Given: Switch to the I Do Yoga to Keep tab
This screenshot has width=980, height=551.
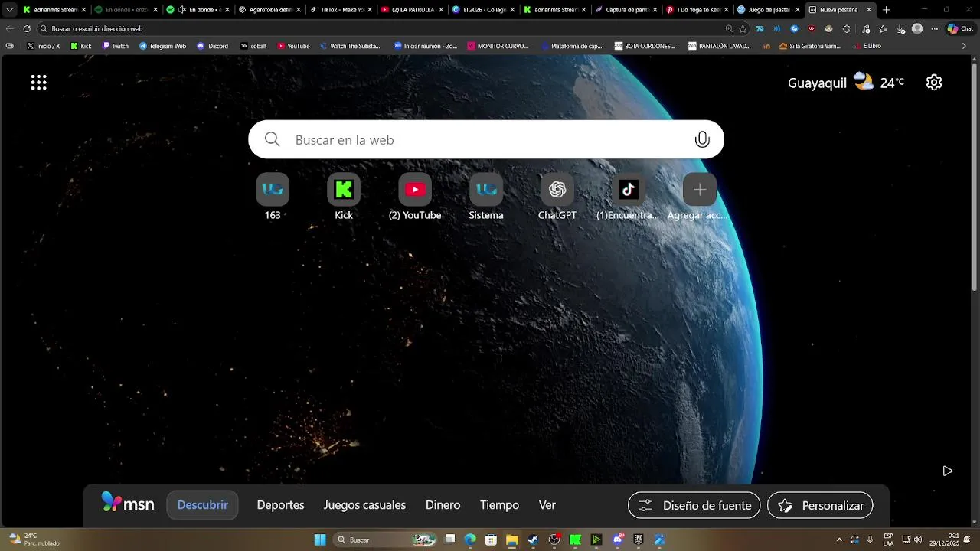Looking at the screenshot, I should click(x=697, y=10).
